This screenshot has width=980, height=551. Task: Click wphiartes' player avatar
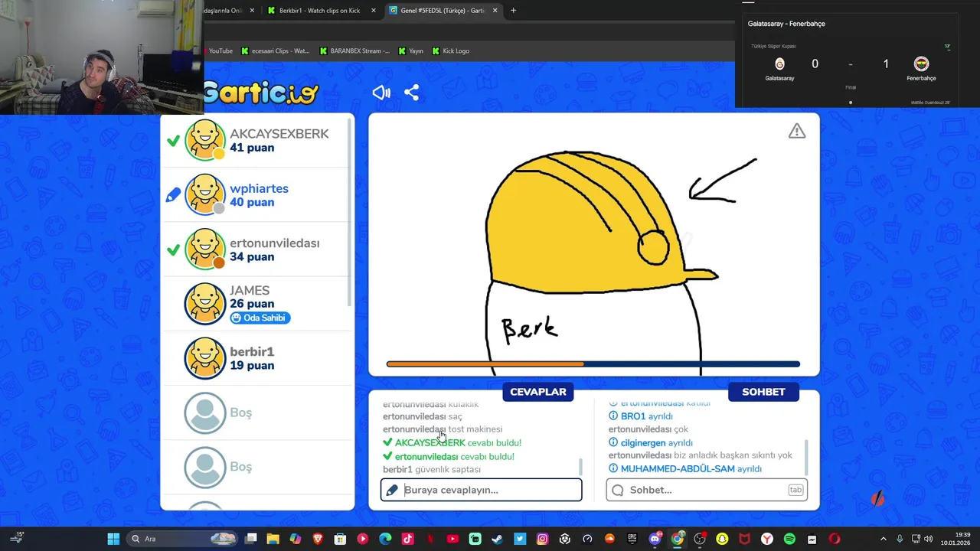tap(205, 194)
